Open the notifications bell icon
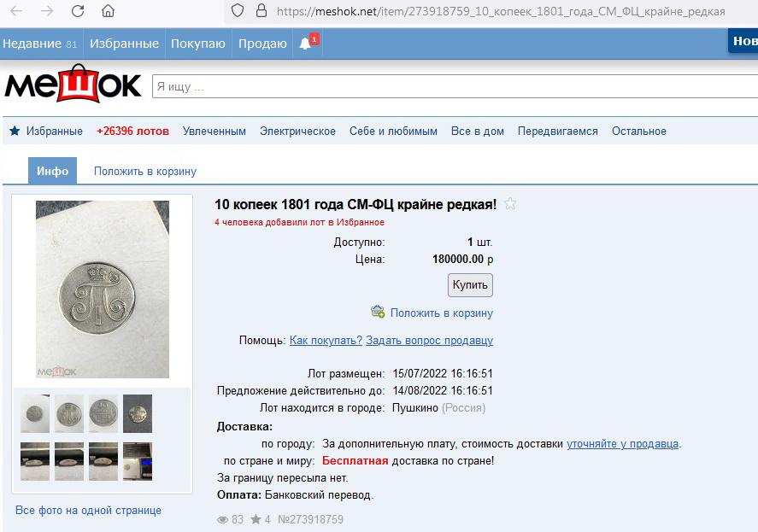The width and height of the screenshot is (758, 532). (x=305, y=44)
